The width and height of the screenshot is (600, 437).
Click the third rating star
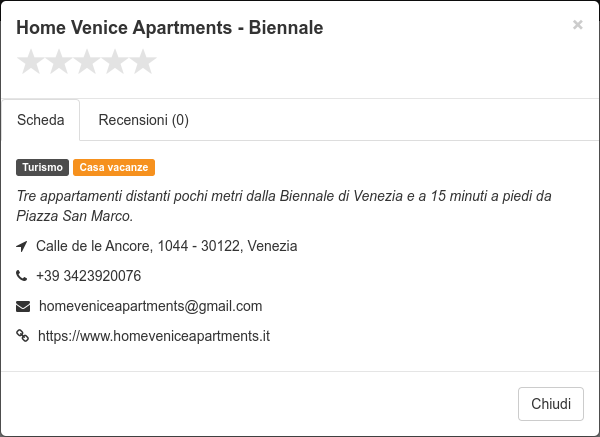pos(87,62)
